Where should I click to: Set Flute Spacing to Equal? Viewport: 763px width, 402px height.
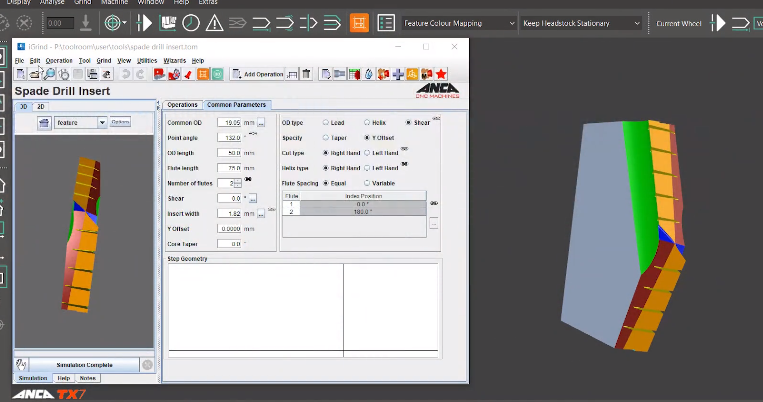pos(326,183)
